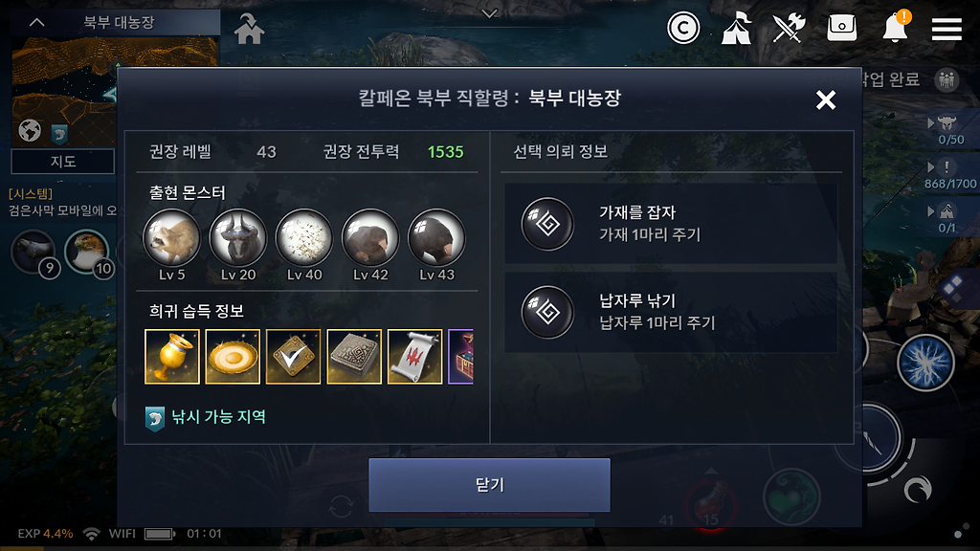Open notifications bell with alert badge
The height and width of the screenshot is (551, 980).
896,27
